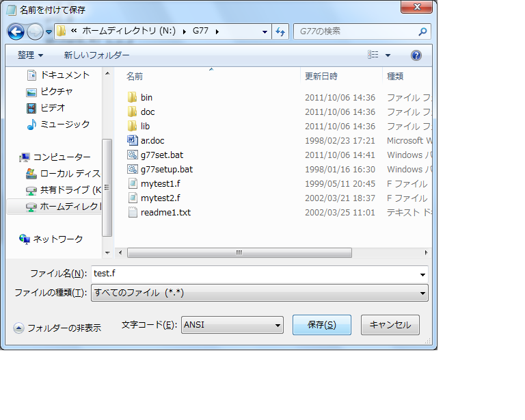This screenshot has width=525, height=420.
Task: Click 新しいフォルダー in toolbar
Action: pos(96,55)
